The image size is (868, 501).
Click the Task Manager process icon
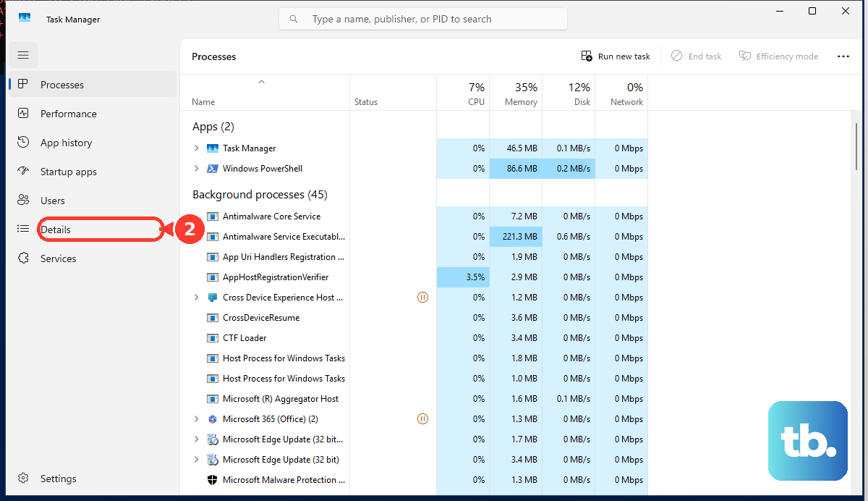point(213,148)
